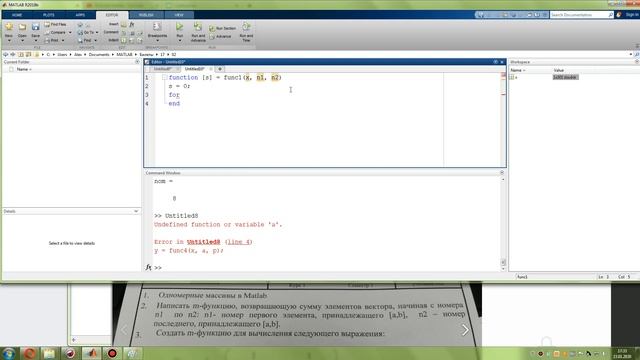Click the back arrow in address bar
640x360 pixels.
tap(5, 54)
